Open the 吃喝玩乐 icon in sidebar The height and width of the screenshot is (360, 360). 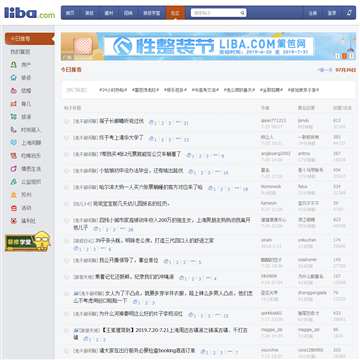(14, 156)
